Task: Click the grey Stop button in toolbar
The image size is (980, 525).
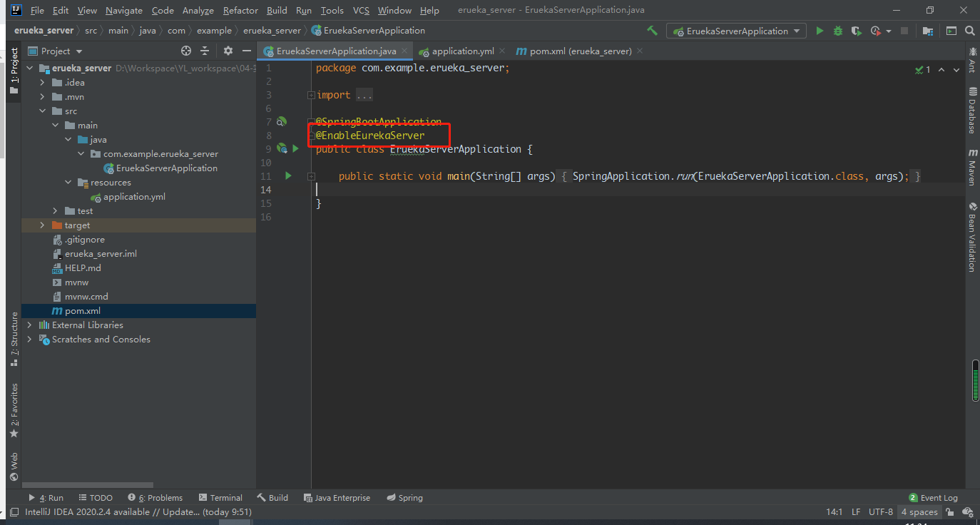Action: pyautogui.click(x=904, y=31)
